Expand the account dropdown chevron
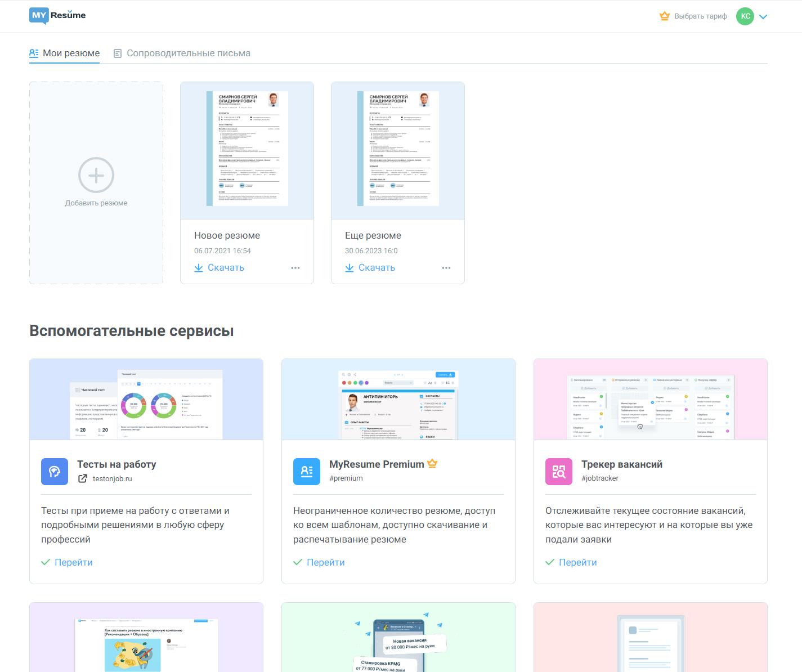 pos(763,17)
